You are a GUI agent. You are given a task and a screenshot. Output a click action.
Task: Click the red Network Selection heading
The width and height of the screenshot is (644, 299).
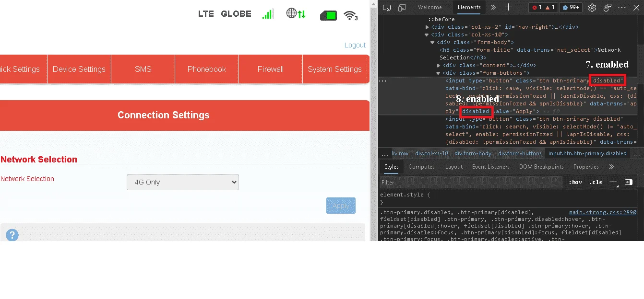[39, 160]
